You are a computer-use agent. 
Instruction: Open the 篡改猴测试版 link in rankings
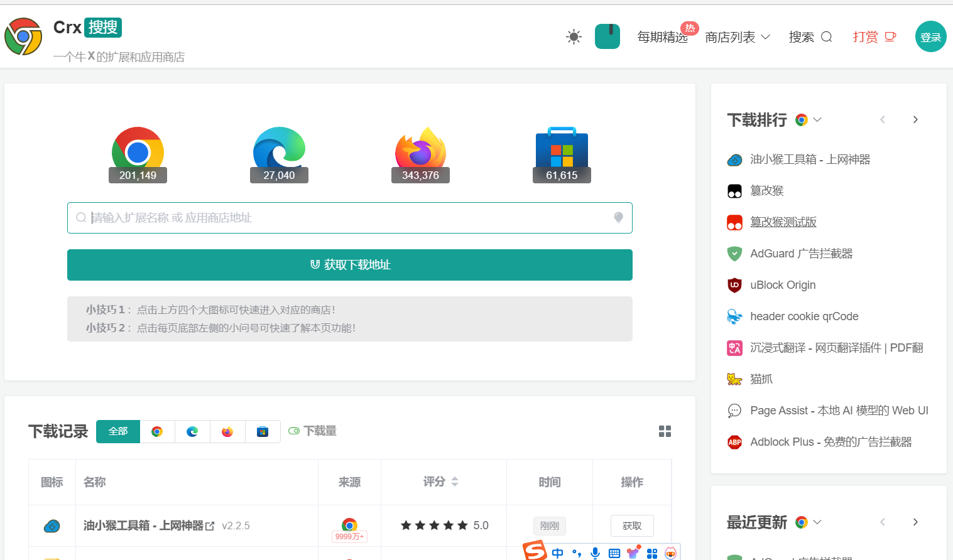pyautogui.click(x=783, y=222)
